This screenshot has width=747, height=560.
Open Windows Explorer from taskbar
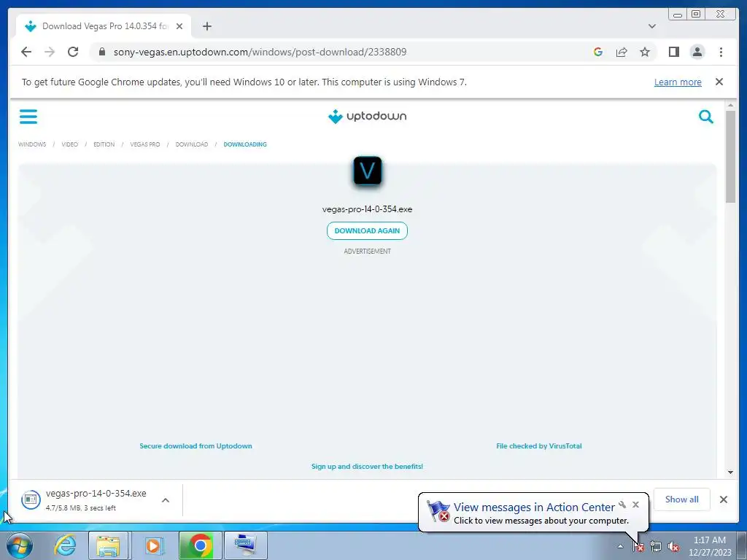[x=108, y=545]
